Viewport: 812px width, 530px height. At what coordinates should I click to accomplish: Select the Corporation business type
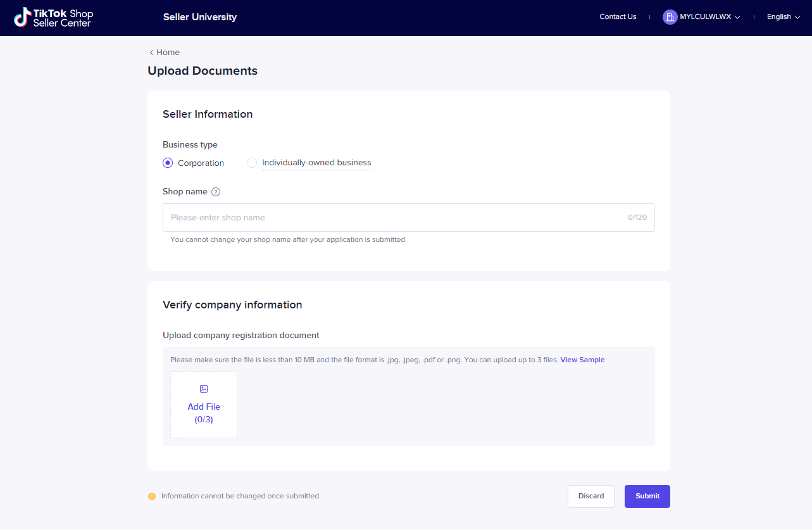[x=168, y=163]
